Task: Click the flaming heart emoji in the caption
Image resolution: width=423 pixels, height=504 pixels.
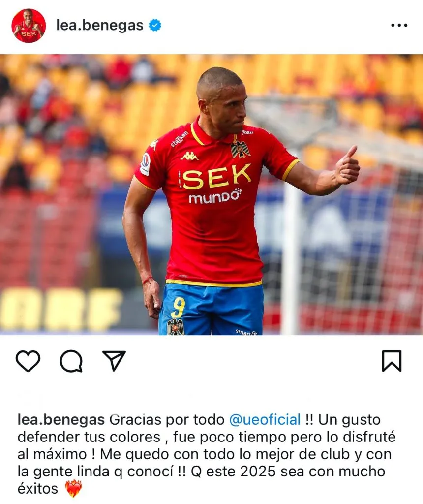Action: [74, 489]
